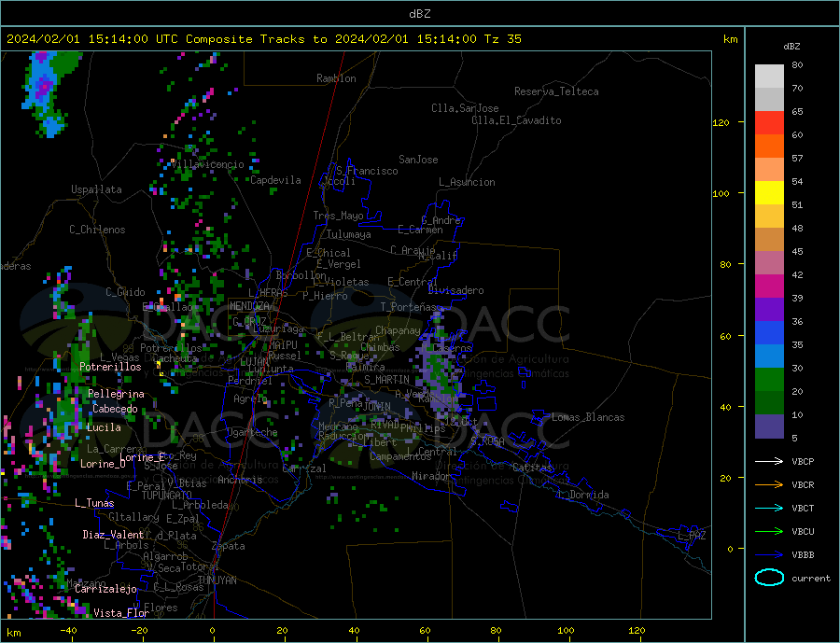Click the 'TUNUYAN' town label

[217, 580]
